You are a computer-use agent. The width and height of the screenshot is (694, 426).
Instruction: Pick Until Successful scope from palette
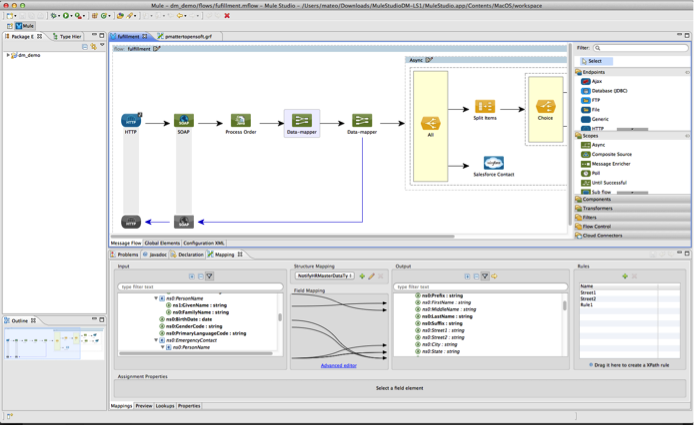pyautogui.click(x=604, y=182)
